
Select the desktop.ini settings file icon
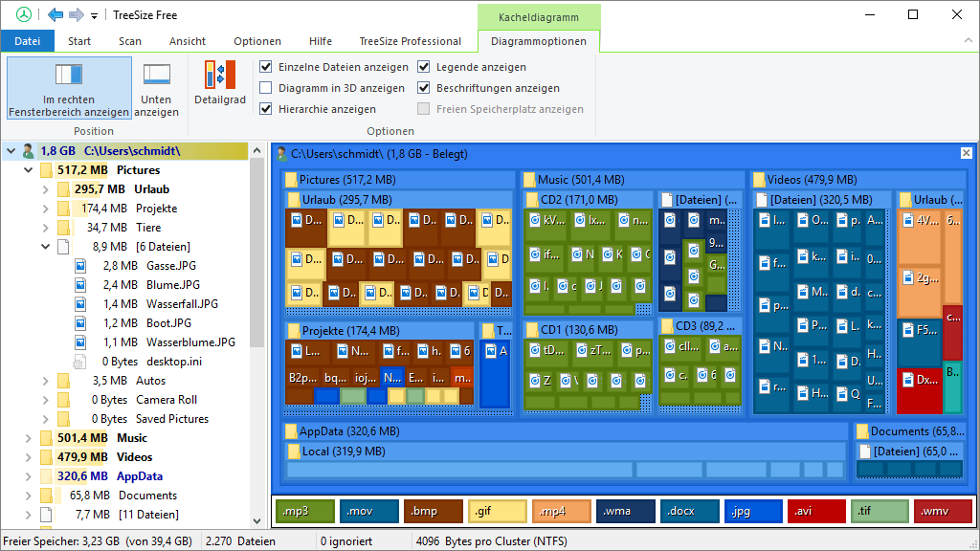[79, 362]
